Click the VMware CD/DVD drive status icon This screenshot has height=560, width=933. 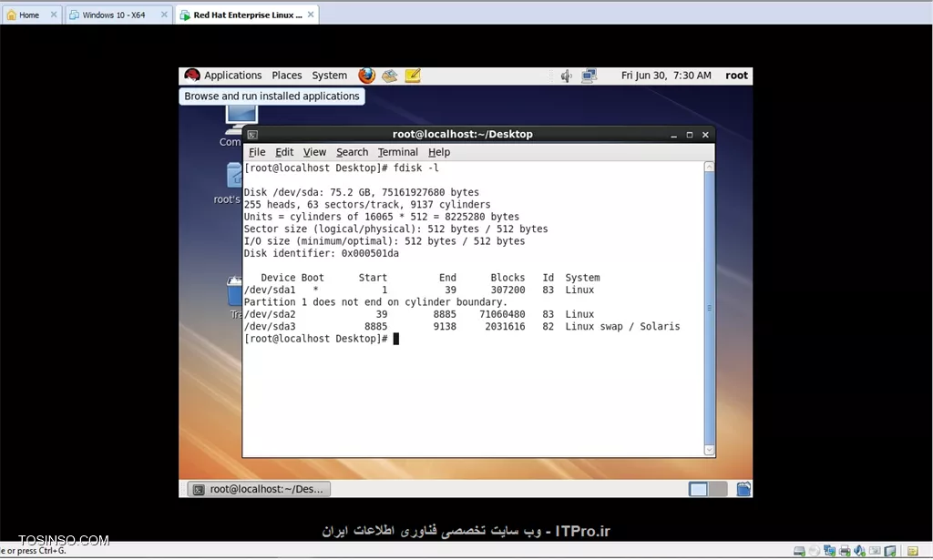click(814, 551)
